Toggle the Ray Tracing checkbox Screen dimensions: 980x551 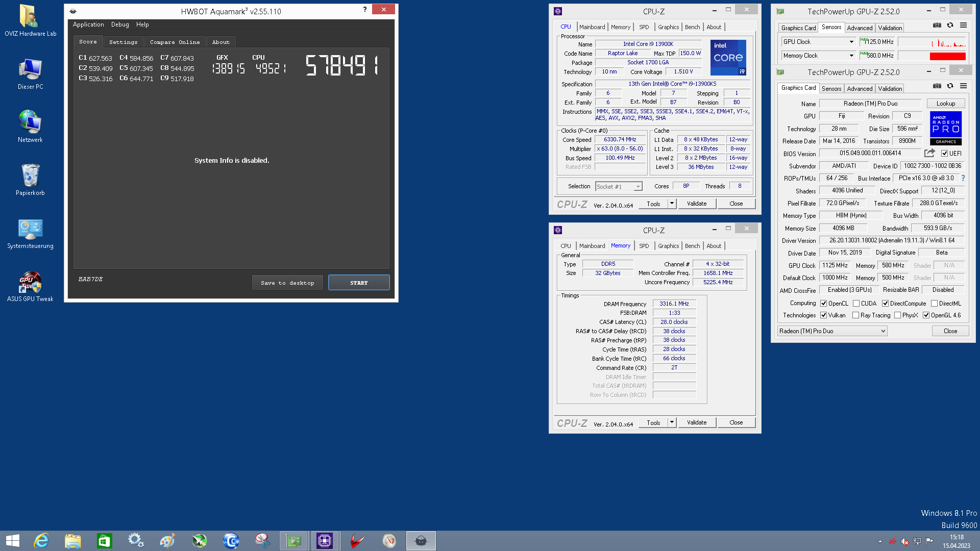[x=855, y=315]
